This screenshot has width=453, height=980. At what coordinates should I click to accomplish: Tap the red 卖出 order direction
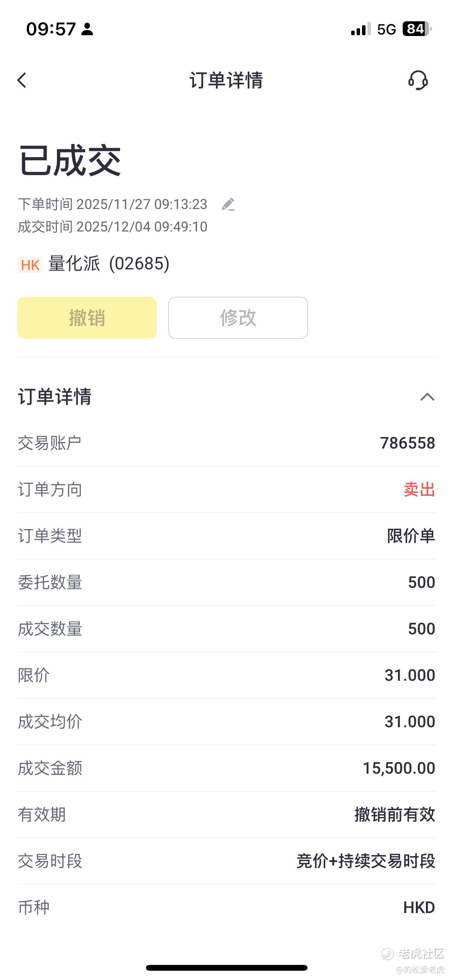(x=419, y=490)
